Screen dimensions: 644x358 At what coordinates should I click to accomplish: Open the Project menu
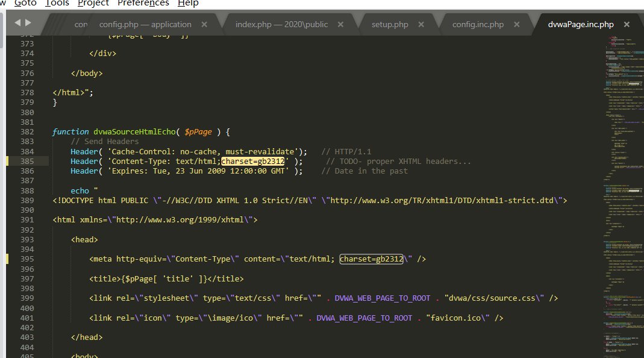click(x=93, y=3)
